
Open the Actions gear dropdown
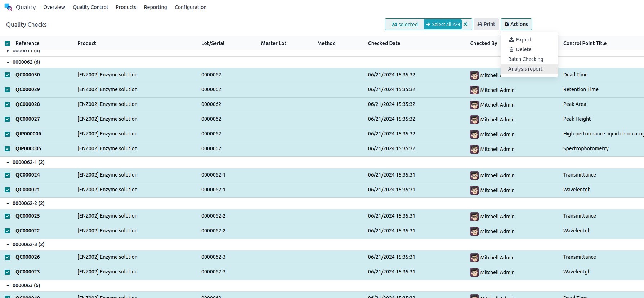(516, 24)
